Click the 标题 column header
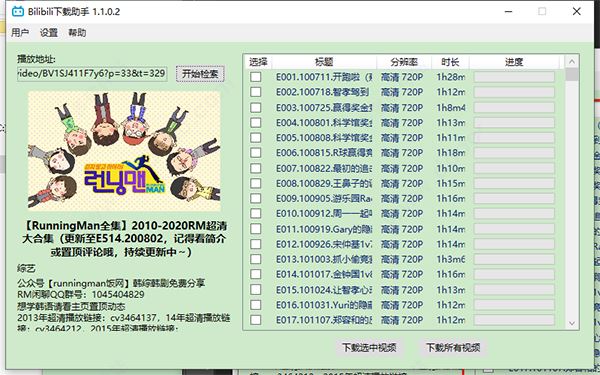The height and width of the screenshot is (375, 600). [x=324, y=62]
